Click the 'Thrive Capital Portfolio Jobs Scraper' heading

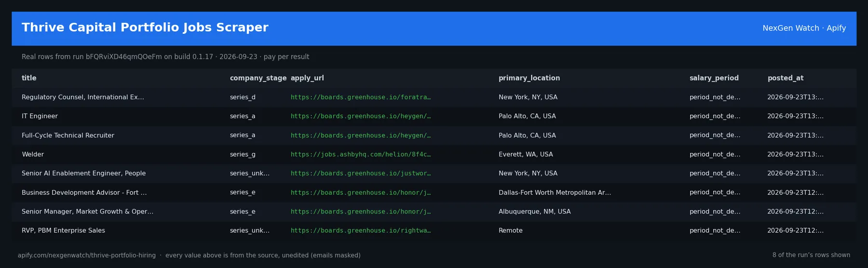pos(145,27)
